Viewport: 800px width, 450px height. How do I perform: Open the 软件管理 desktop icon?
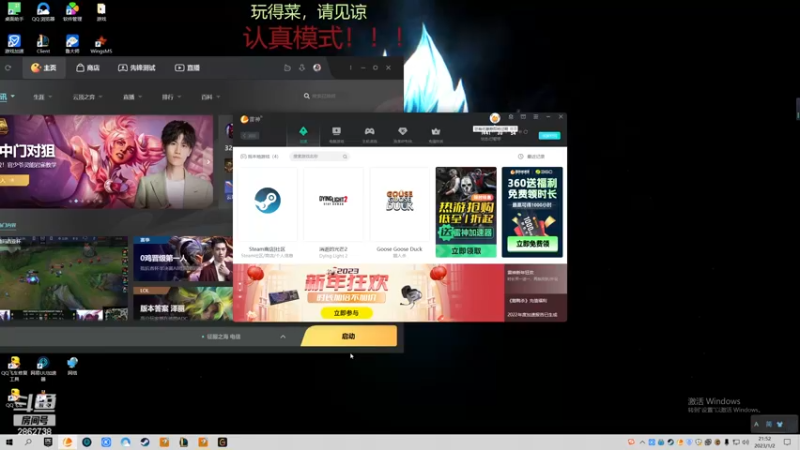click(x=72, y=12)
